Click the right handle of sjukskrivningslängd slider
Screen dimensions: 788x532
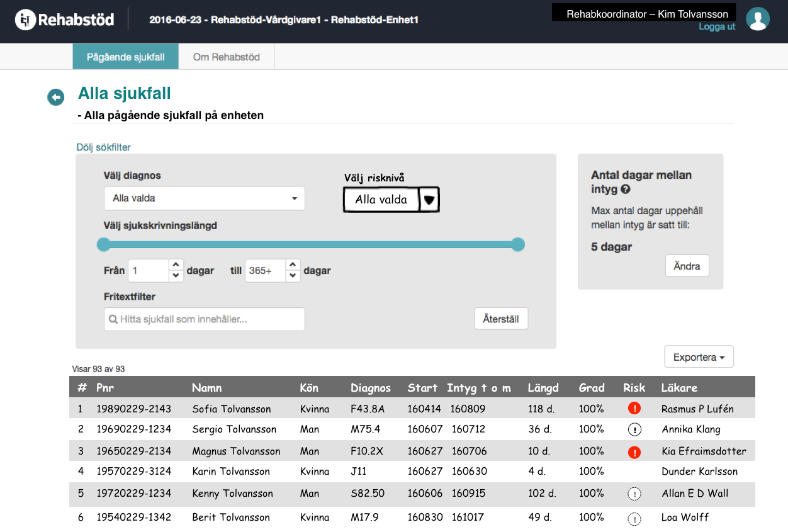coord(518,244)
